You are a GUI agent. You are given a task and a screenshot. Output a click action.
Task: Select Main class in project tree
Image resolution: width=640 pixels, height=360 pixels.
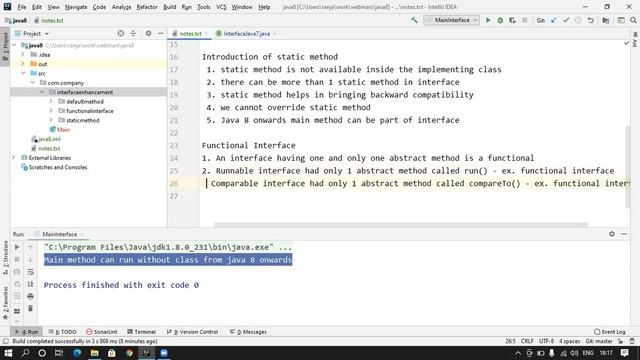click(63, 129)
